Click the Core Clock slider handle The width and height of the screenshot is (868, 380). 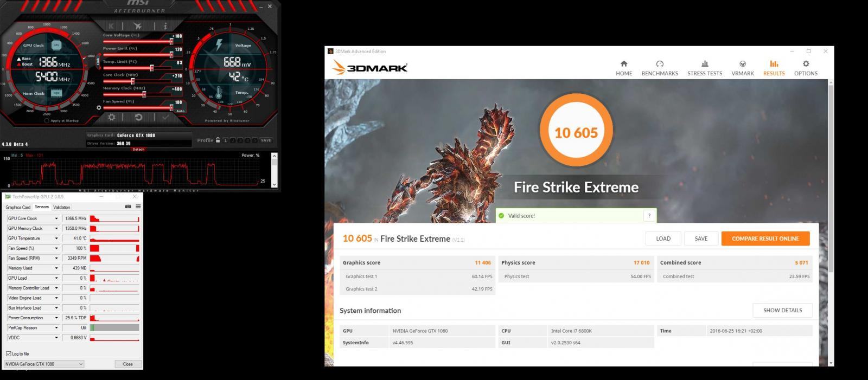[132, 81]
